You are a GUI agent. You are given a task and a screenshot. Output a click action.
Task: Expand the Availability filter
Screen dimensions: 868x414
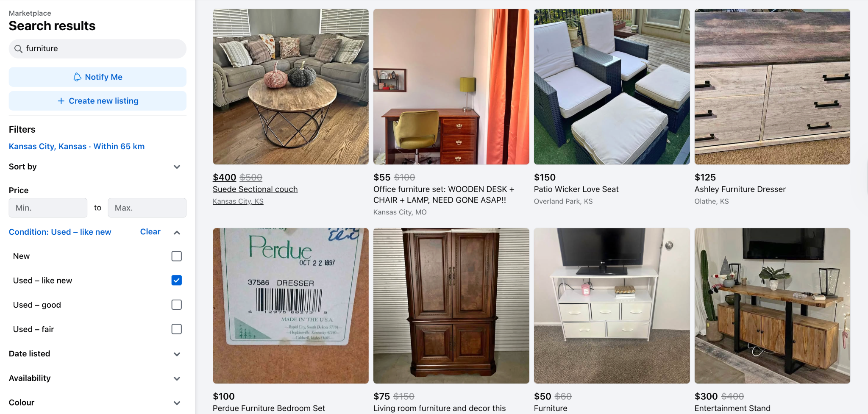(x=177, y=378)
